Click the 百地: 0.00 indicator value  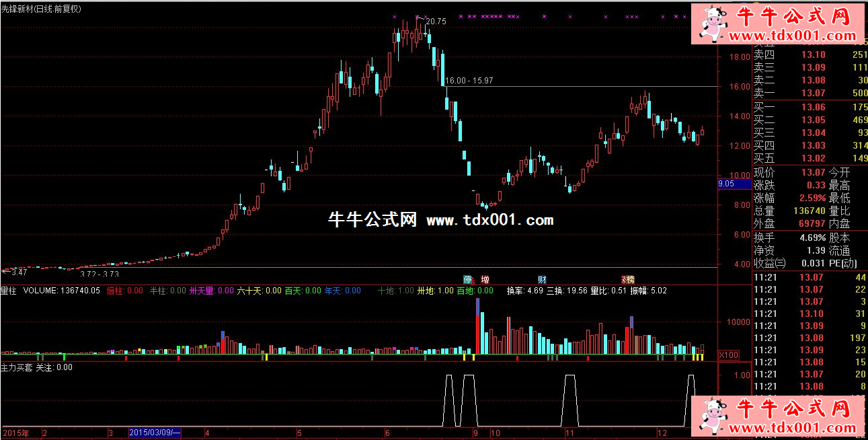point(475,291)
